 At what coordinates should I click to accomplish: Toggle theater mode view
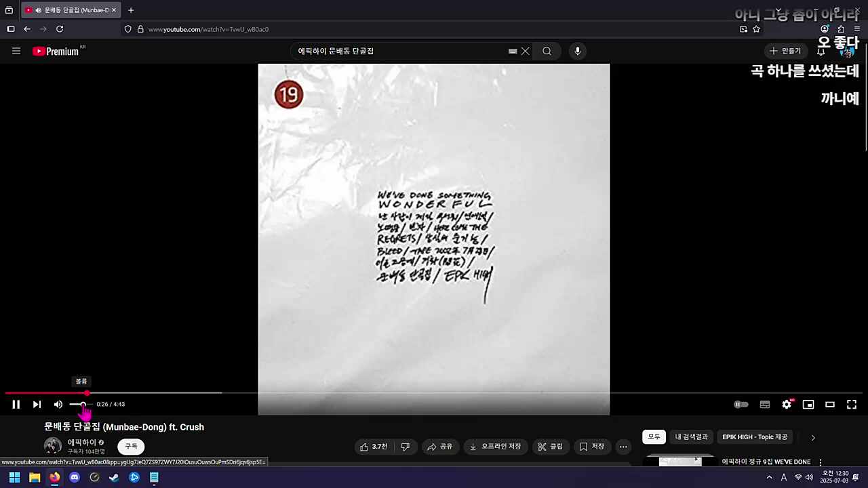(x=830, y=405)
